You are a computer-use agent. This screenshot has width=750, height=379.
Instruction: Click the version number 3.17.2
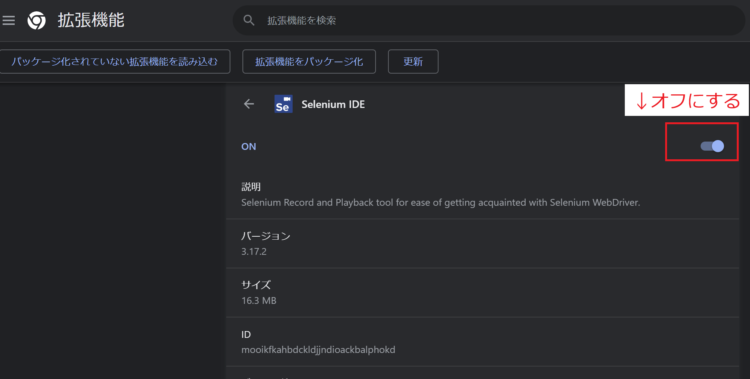254,252
